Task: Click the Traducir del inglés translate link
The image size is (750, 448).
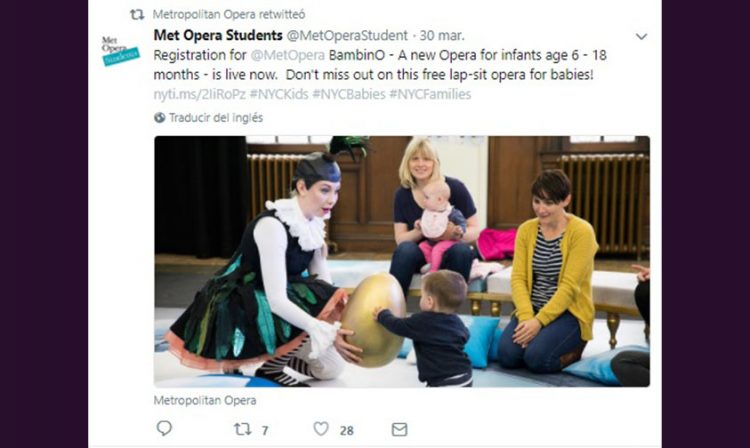Action: tap(216, 118)
